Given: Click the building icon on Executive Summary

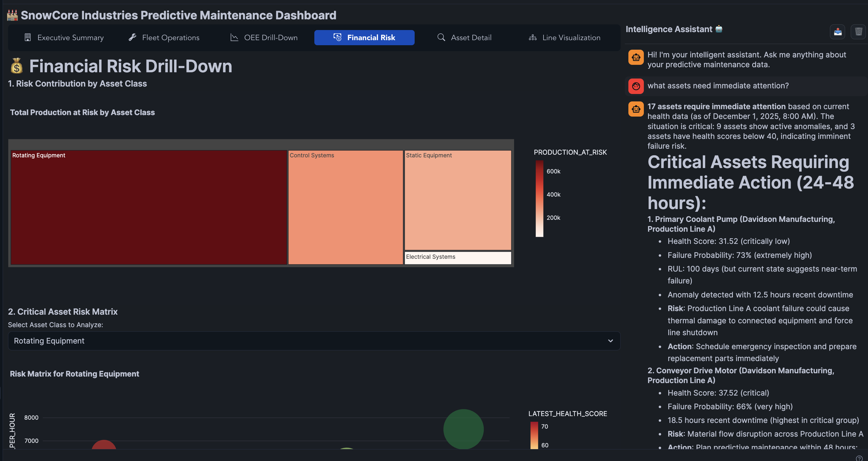Looking at the screenshot, I should (x=28, y=37).
